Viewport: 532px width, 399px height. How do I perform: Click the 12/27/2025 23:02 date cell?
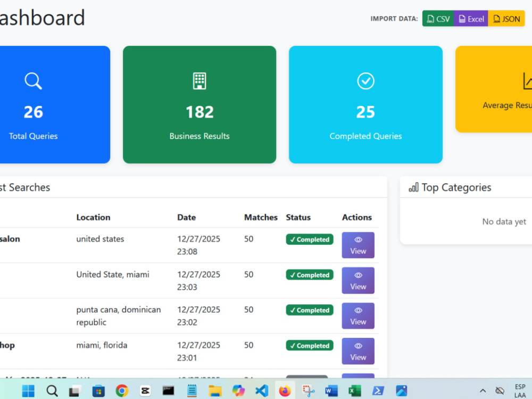tap(198, 316)
